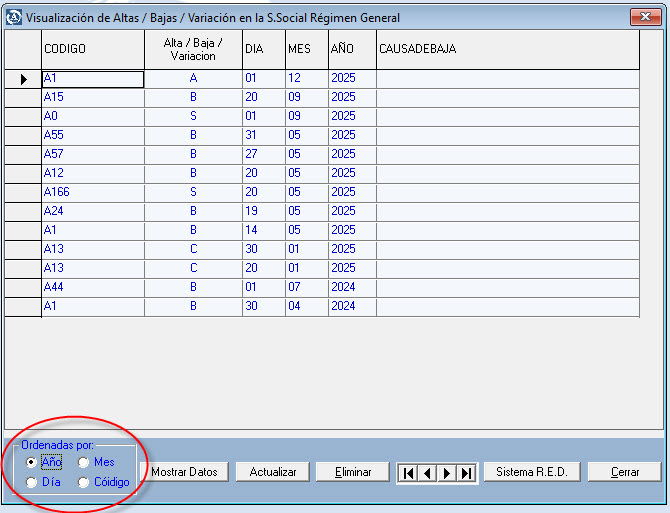Select row selector for the A44 record
The image size is (670, 513).
pyautogui.click(x=22, y=287)
